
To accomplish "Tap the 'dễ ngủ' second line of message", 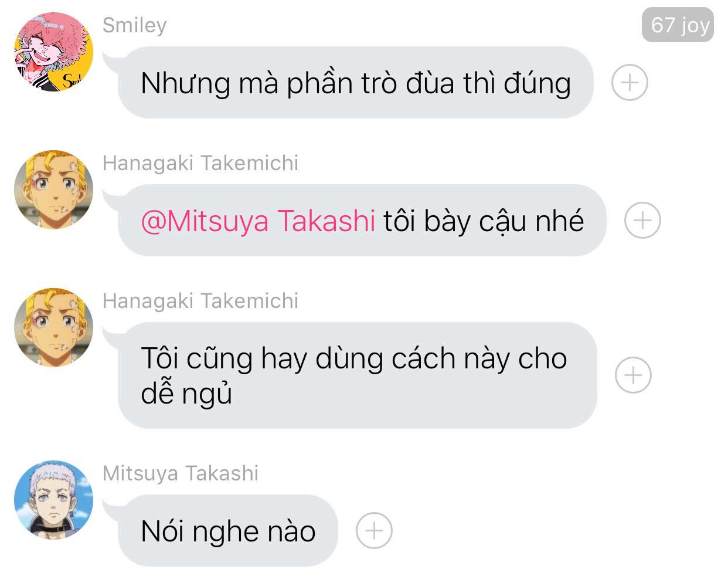I will click(x=186, y=393).
